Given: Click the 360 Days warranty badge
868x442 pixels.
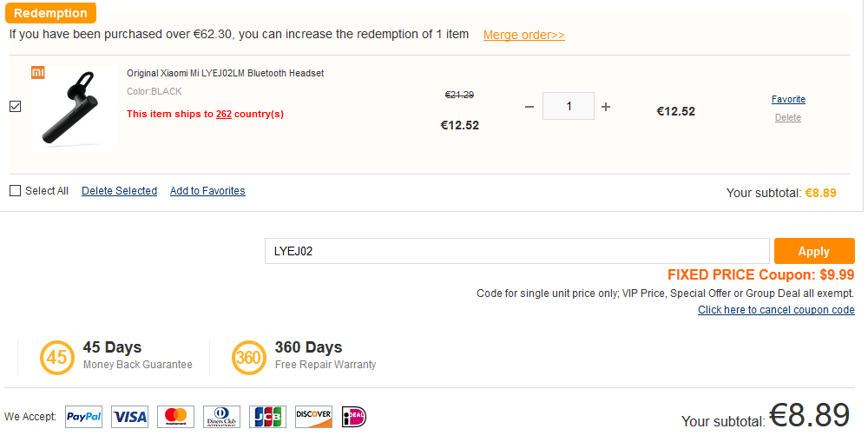Looking at the screenshot, I should (249, 357).
